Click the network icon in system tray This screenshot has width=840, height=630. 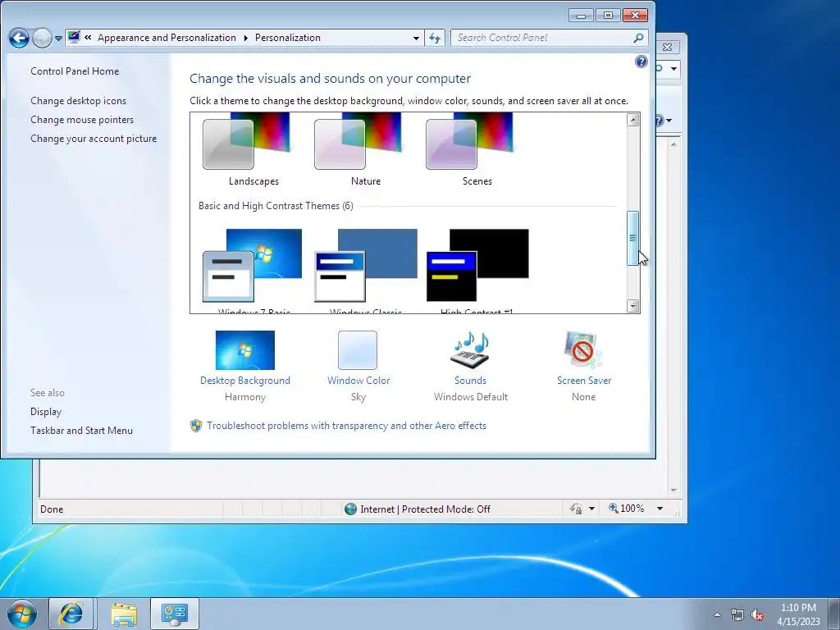737,614
